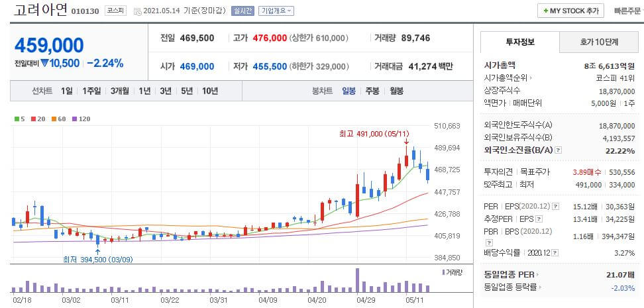Click arrow icon next to 동일업종 PER
This screenshot has width=644, height=308.
tap(537, 274)
